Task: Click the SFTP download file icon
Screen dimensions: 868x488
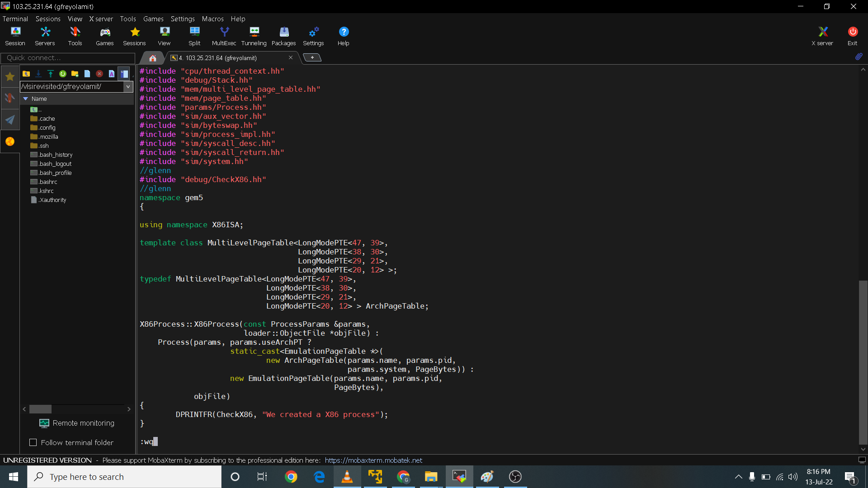Action: tap(38, 74)
